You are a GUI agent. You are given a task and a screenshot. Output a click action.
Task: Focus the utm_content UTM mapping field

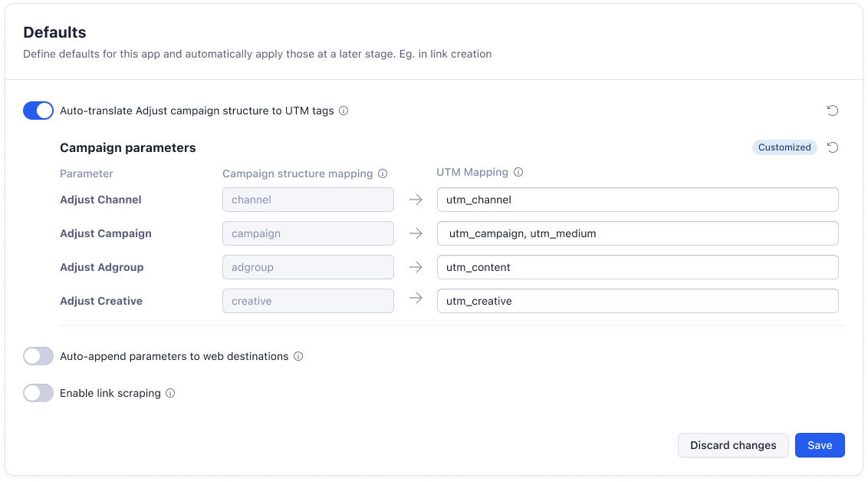(638, 267)
